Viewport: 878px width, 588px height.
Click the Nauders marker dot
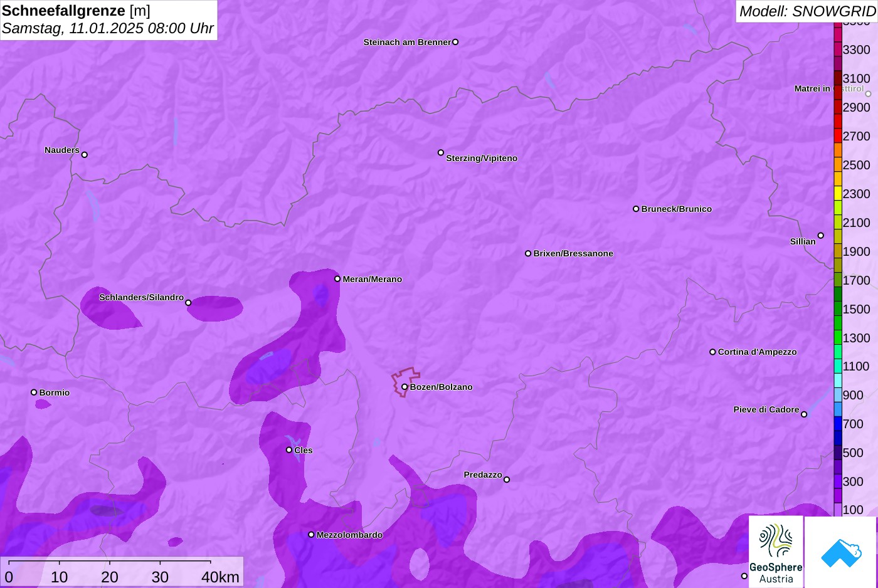pos(85,155)
